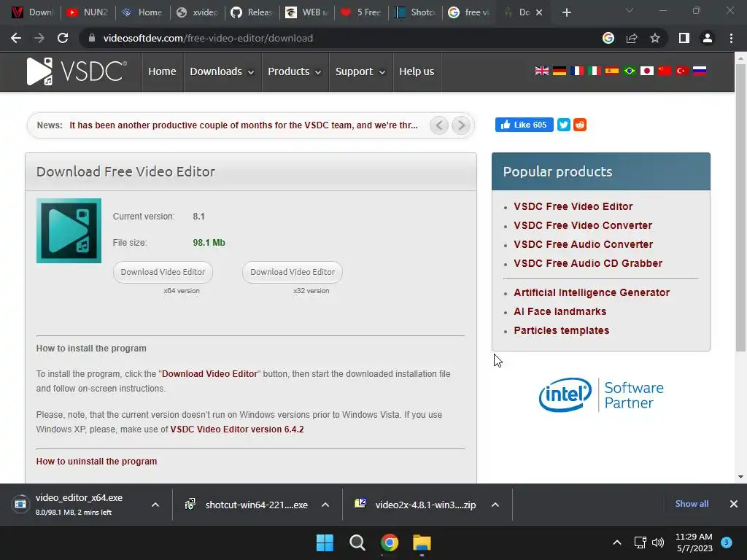Click the VSDC video editor product thumbnail

click(x=69, y=230)
